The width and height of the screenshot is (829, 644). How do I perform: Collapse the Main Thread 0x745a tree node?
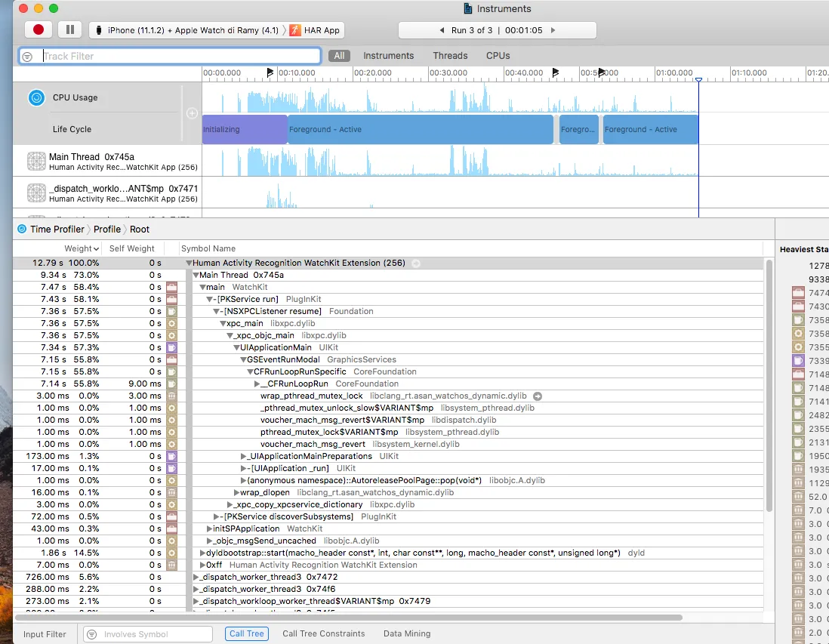pos(196,275)
